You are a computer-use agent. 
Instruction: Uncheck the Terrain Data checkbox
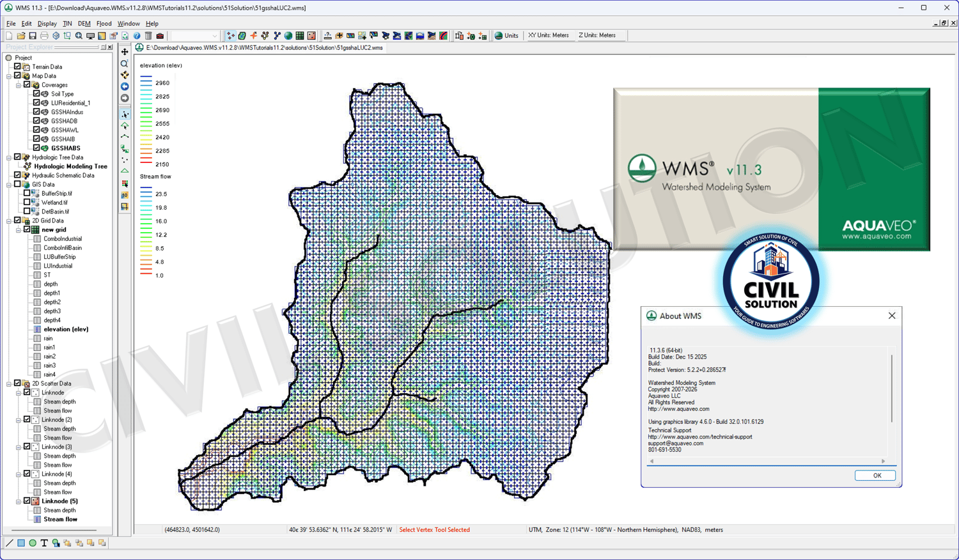[18, 66]
